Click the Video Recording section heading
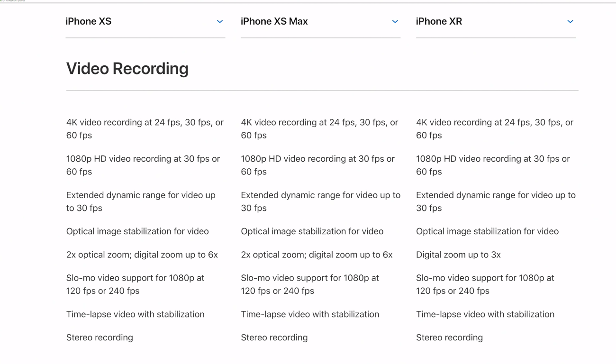The image size is (616, 364). (127, 69)
